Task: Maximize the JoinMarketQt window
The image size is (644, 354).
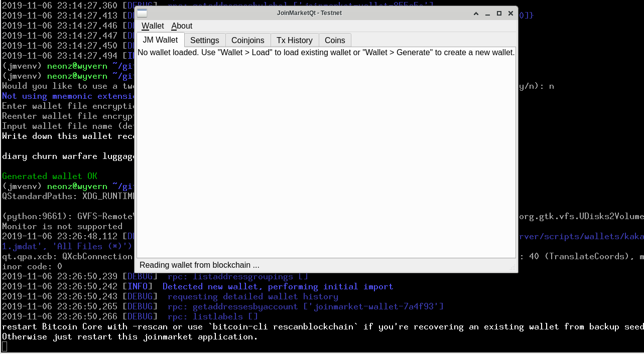Action: pos(499,13)
